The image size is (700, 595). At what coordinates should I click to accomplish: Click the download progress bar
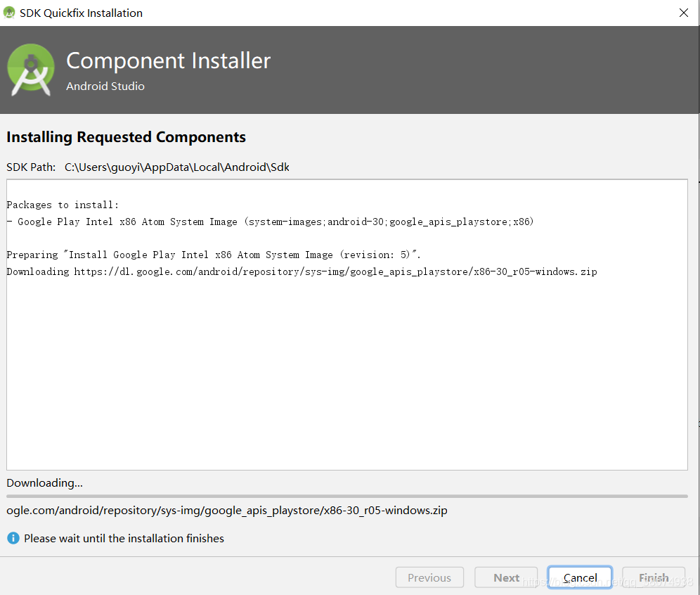[x=347, y=496]
